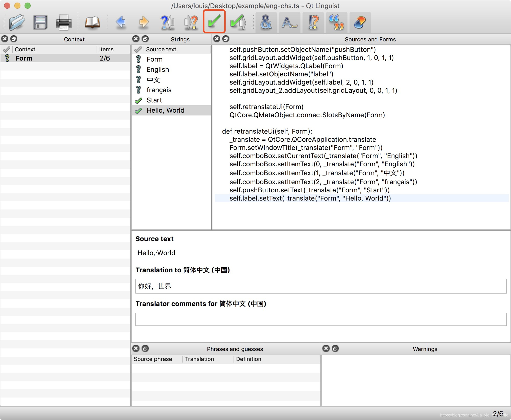Toggle accelerator validation ampersand icon
The image size is (511, 420).
click(266, 22)
